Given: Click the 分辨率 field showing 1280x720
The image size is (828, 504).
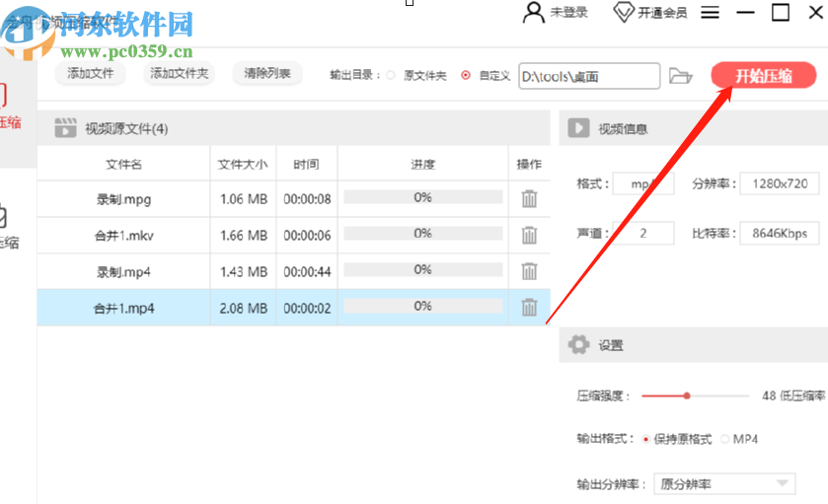Looking at the screenshot, I should point(780,183).
